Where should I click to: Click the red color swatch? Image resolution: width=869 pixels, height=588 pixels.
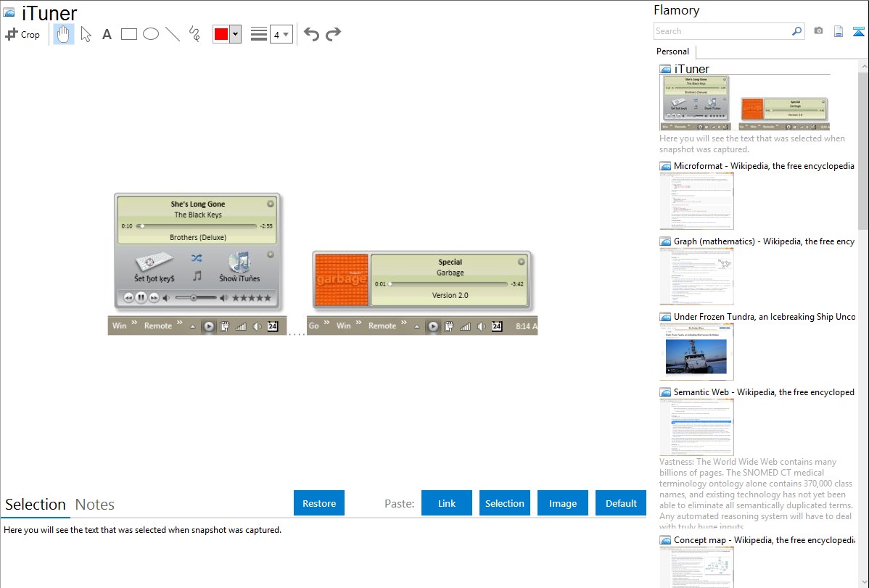(x=221, y=34)
